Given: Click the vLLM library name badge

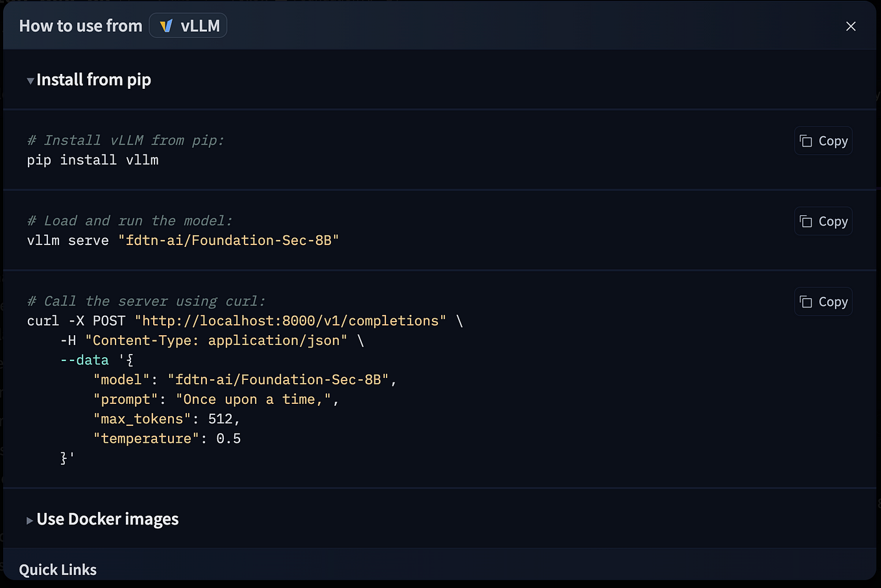Looking at the screenshot, I should tap(188, 26).
